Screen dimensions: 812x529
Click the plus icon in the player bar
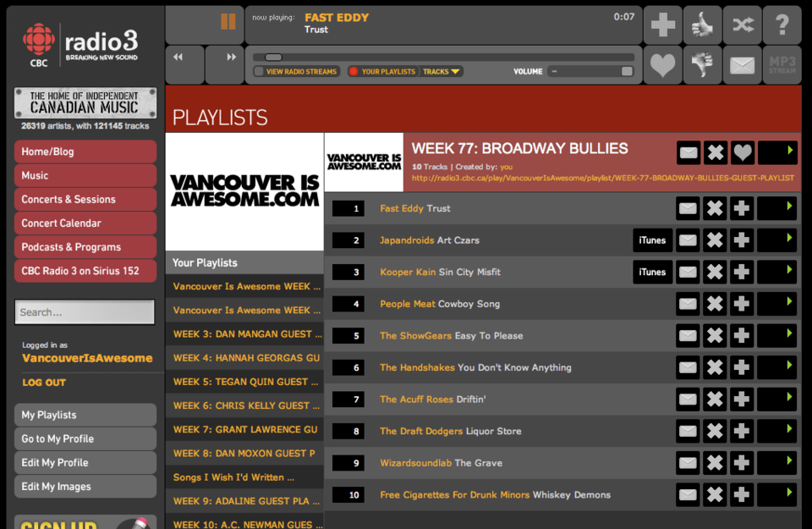click(663, 25)
